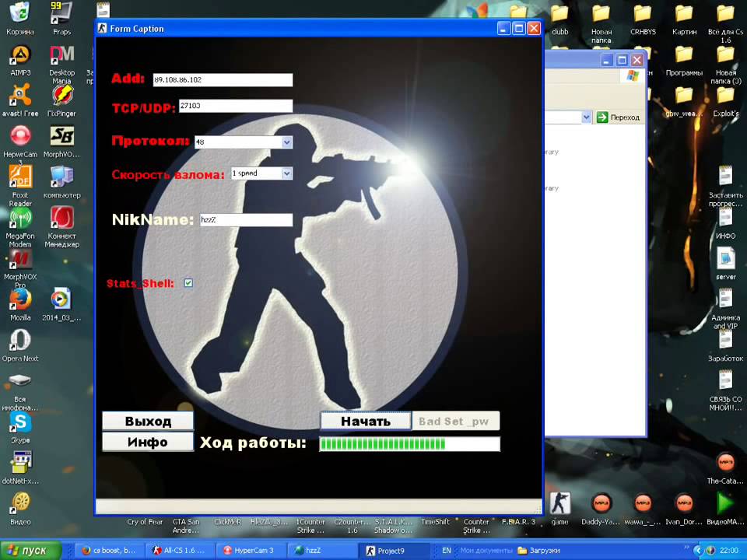Launch MorphVOX Pro shortcut
The width and height of the screenshot is (747, 560).
(x=20, y=260)
